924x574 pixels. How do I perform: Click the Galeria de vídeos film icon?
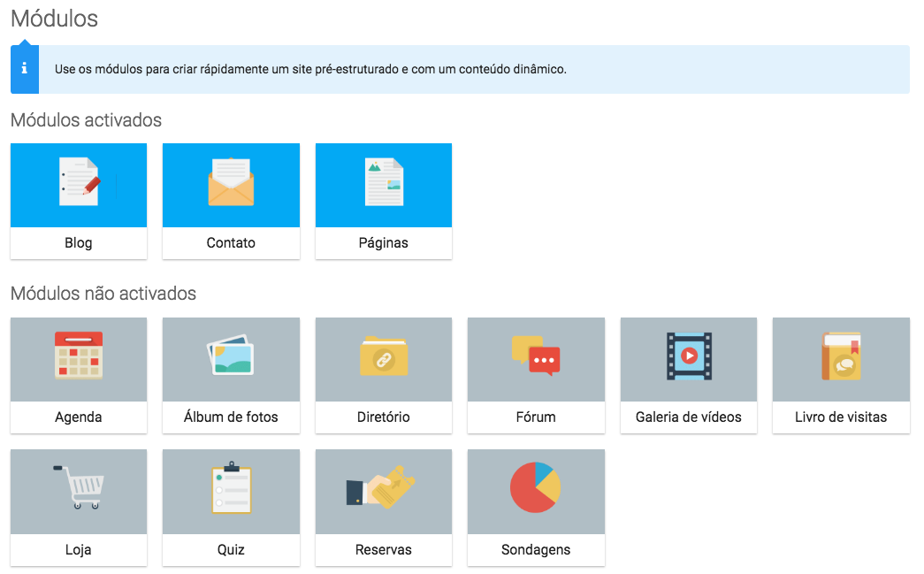tap(689, 356)
